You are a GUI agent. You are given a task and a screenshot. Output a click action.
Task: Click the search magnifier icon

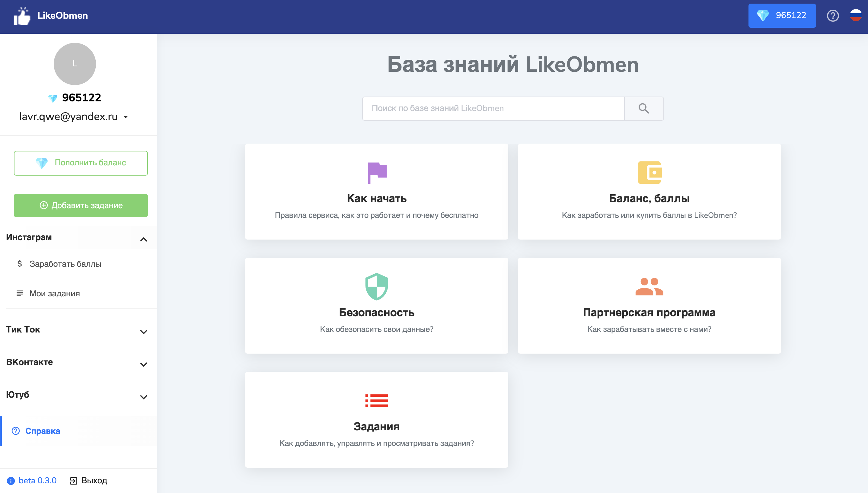point(643,108)
